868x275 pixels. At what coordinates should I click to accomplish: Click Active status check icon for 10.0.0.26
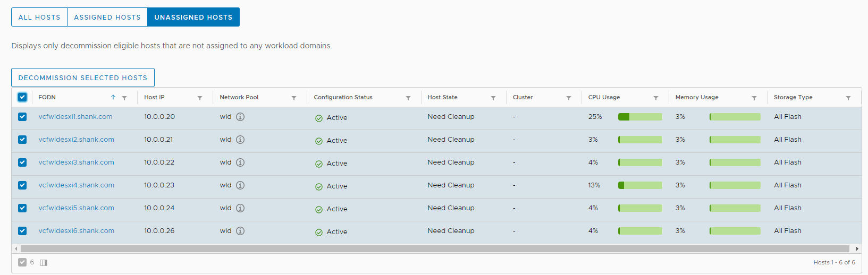[x=319, y=233]
